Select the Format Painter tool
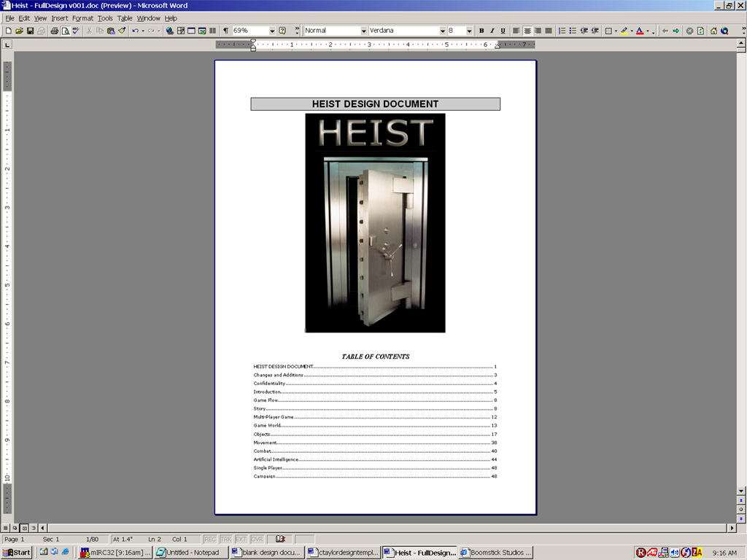747x560 pixels. pyautogui.click(x=122, y=31)
